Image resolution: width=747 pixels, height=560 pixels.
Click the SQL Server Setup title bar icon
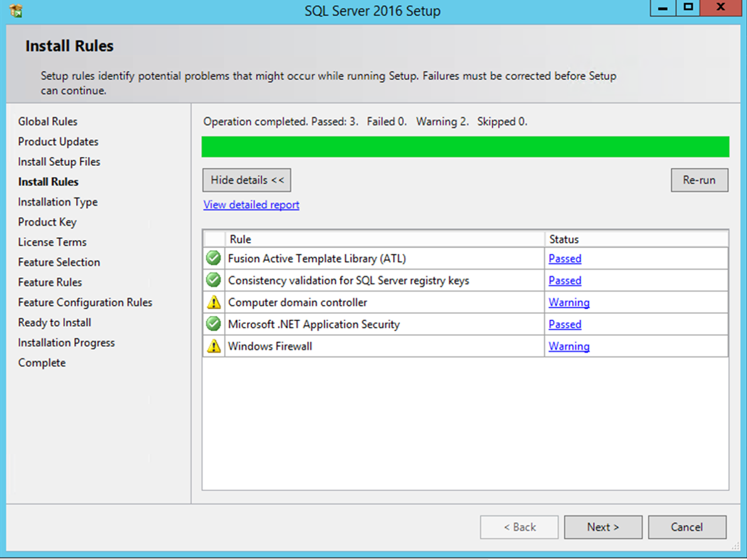[x=16, y=10]
